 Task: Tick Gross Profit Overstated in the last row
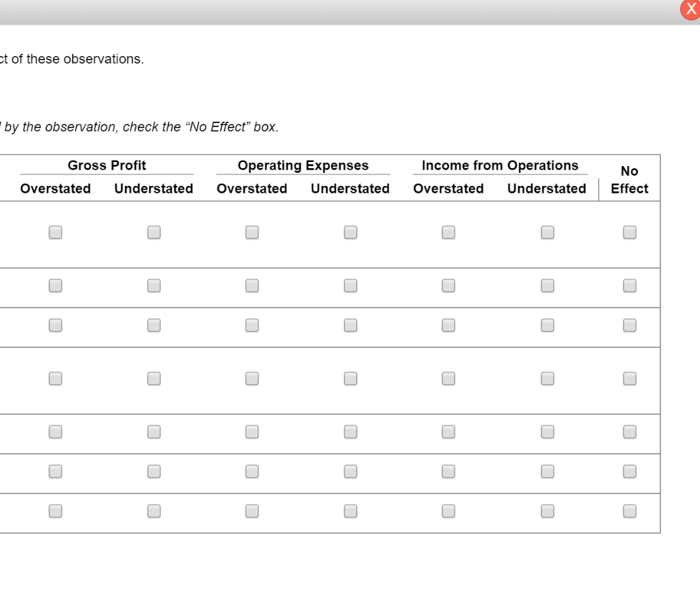[x=55, y=511]
